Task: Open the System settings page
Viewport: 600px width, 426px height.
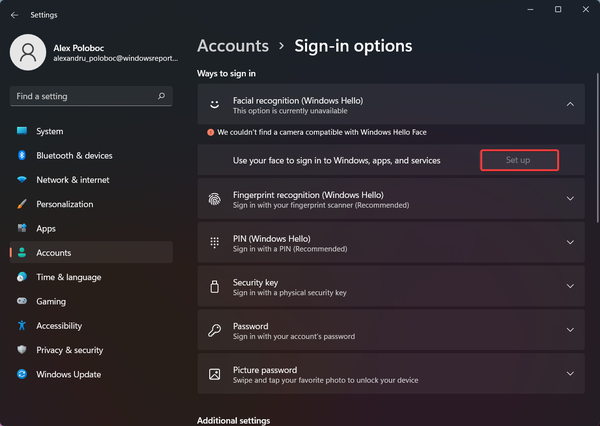Action: [x=49, y=132]
